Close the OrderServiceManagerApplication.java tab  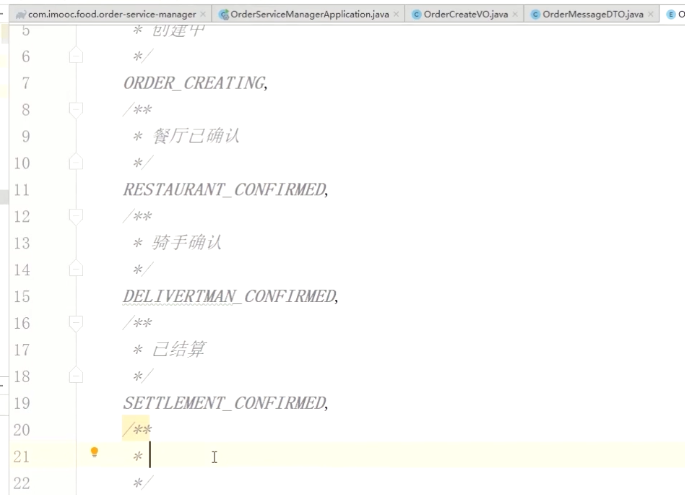pyautogui.click(x=396, y=14)
